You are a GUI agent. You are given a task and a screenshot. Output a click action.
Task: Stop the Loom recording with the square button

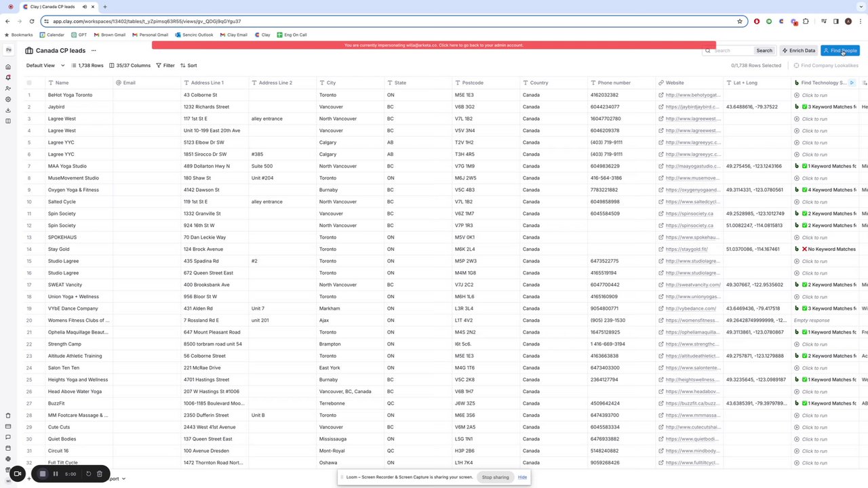(42, 474)
